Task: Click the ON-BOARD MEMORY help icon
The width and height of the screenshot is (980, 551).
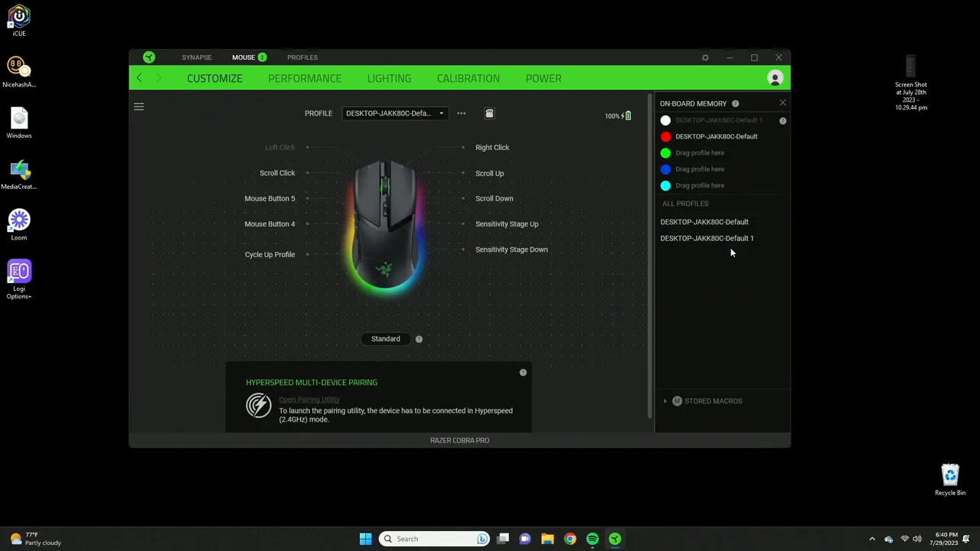Action: coord(734,103)
